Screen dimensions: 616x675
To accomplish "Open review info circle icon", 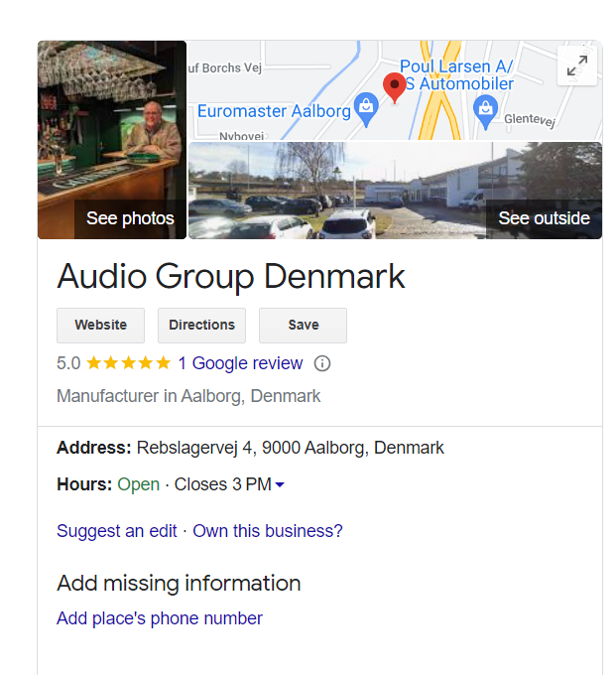I will 322,363.
